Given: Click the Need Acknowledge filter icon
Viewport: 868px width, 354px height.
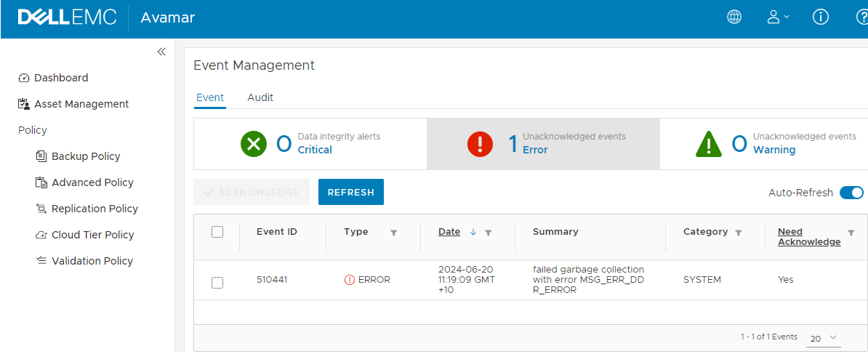Looking at the screenshot, I should pyautogui.click(x=851, y=233).
